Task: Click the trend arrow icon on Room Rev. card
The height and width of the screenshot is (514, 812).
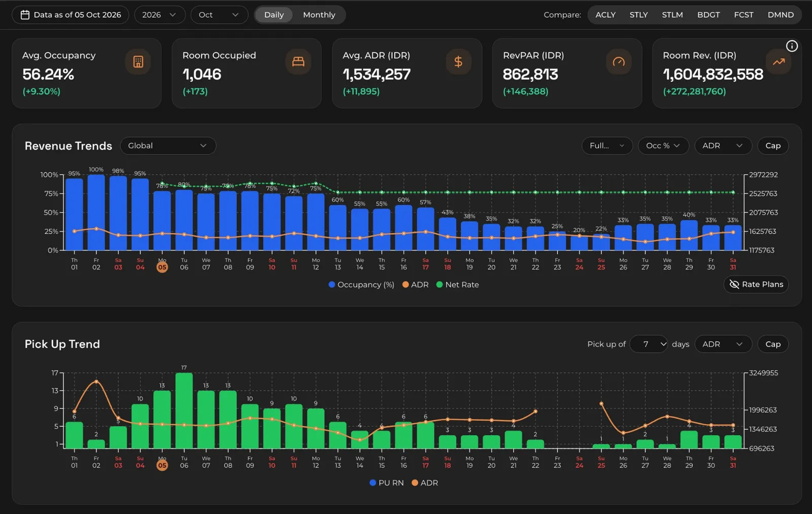Action: (779, 62)
